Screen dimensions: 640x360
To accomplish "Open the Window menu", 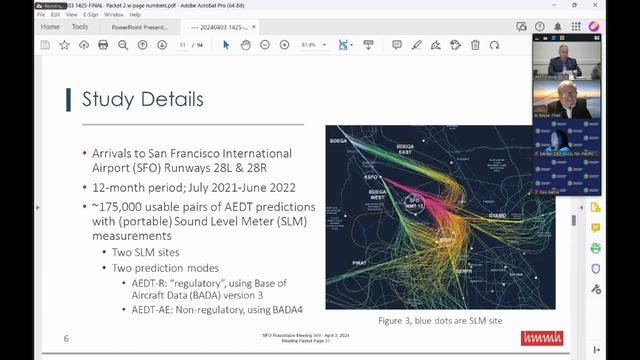I will point(114,14).
